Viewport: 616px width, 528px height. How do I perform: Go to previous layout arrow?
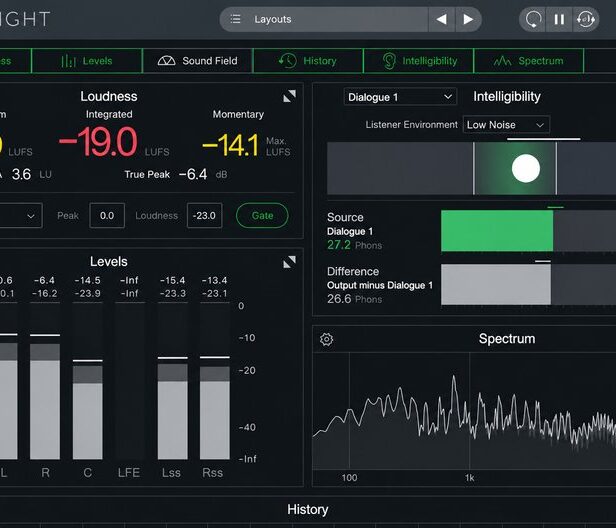(x=442, y=19)
